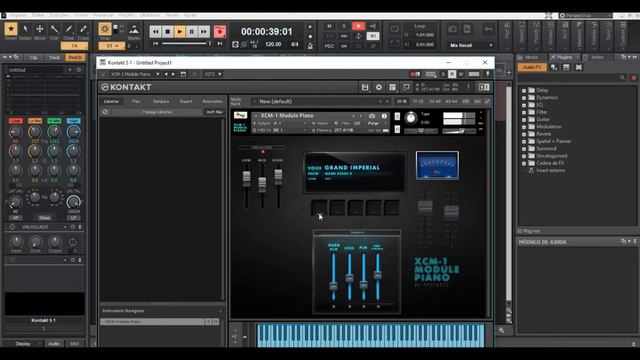Toggle global Mute M button
This screenshot has width=640, height=360.
coord(329,26)
